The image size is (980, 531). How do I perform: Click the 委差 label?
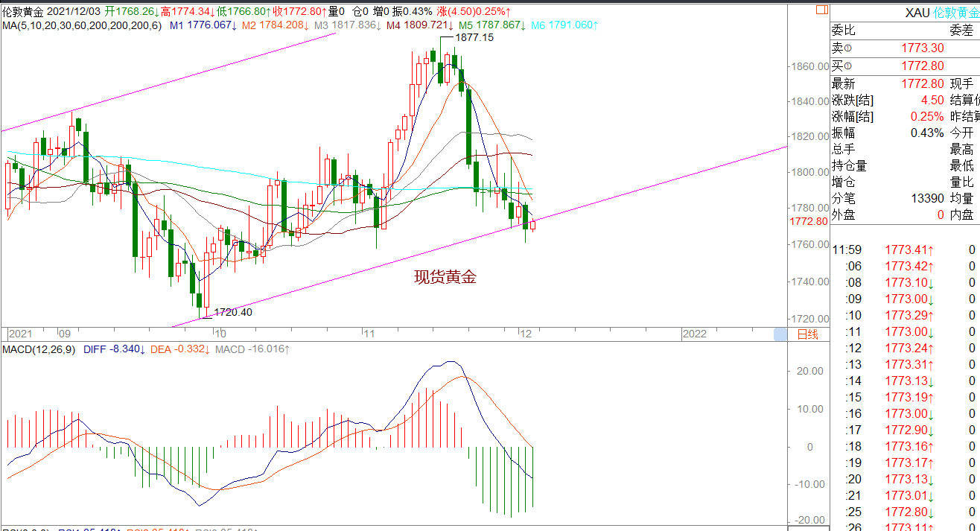click(x=961, y=31)
